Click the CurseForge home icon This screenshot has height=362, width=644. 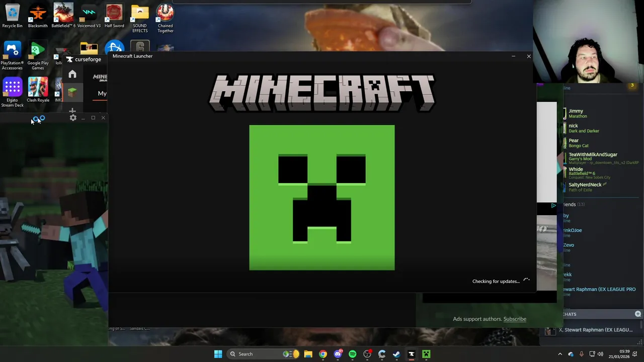pos(72,74)
